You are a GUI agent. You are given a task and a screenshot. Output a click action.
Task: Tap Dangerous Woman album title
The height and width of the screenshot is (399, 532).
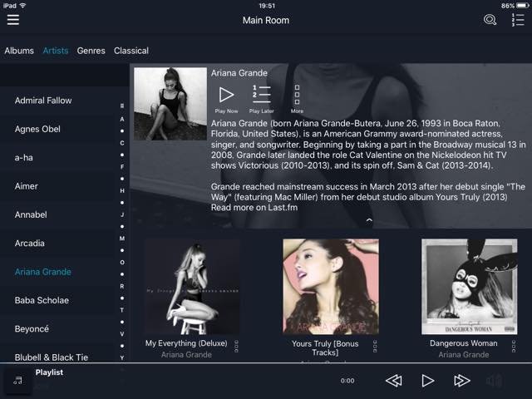click(x=464, y=343)
